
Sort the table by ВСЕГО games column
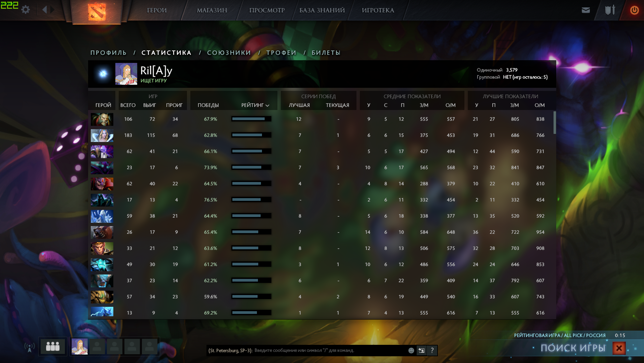click(128, 105)
